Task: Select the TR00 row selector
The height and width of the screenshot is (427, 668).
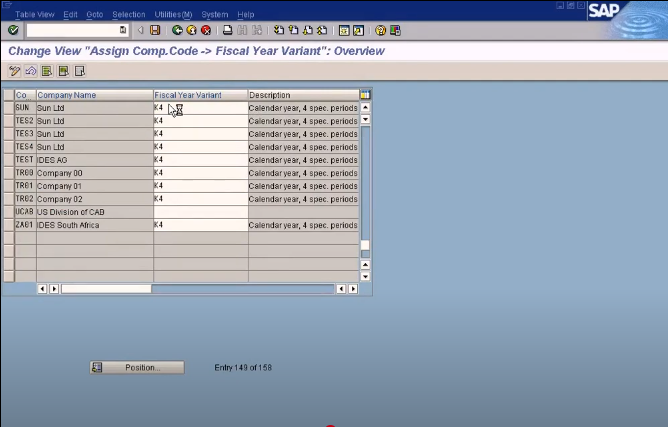Action: click(x=9, y=173)
